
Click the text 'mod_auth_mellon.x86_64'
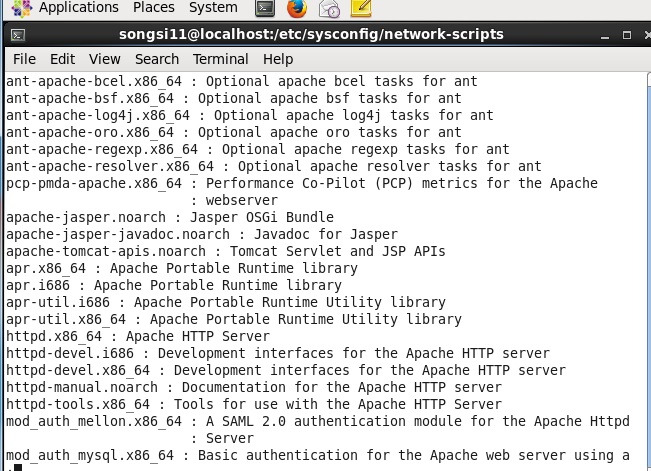[x=94, y=422]
